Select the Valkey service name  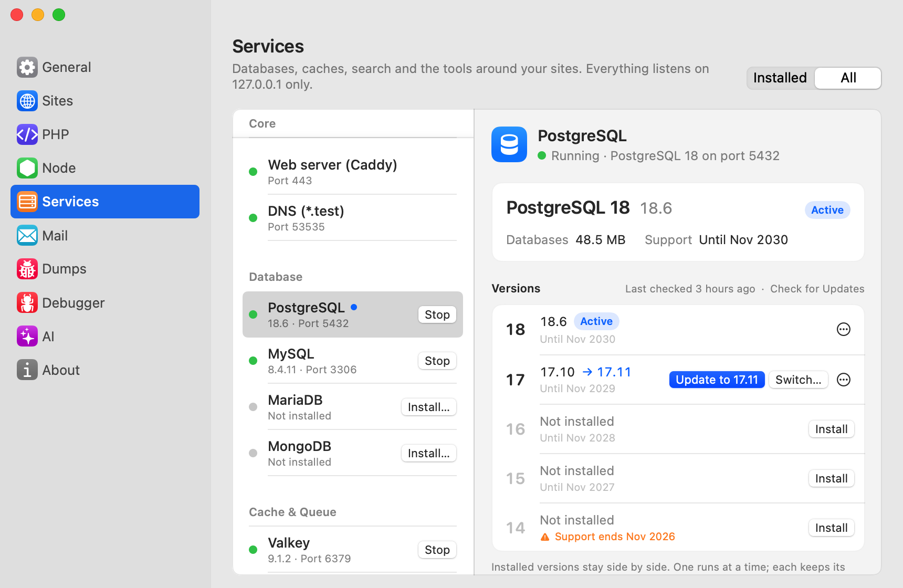289,543
